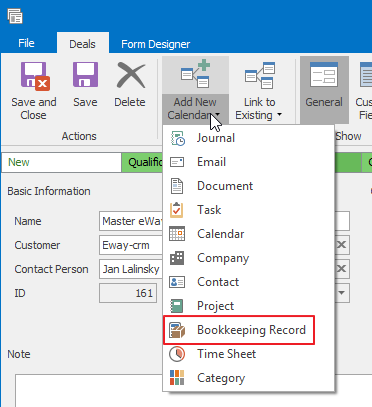The height and width of the screenshot is (407, 372).
Task: Click the Task clipboard icon
Action: pyautogui.click(x=177, y=210)
